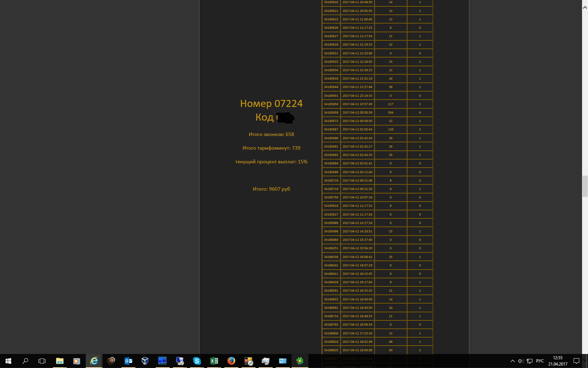
Task: Open the volume control in the tray
Action: click(x=520, y=361)
